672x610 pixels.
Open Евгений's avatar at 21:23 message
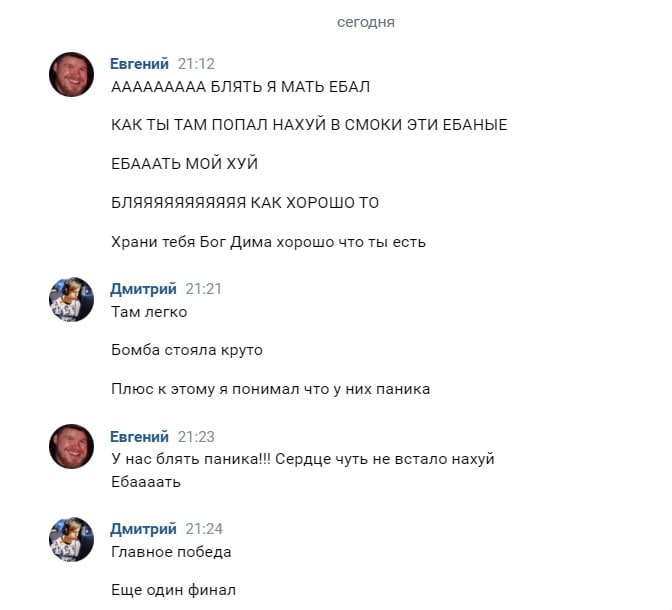tap(71, 447)
